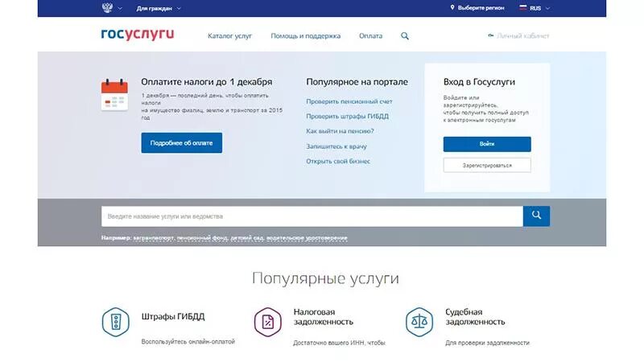Click the 'Войти' button
Viewport: 644px width, 362px height.
[487, 144]
